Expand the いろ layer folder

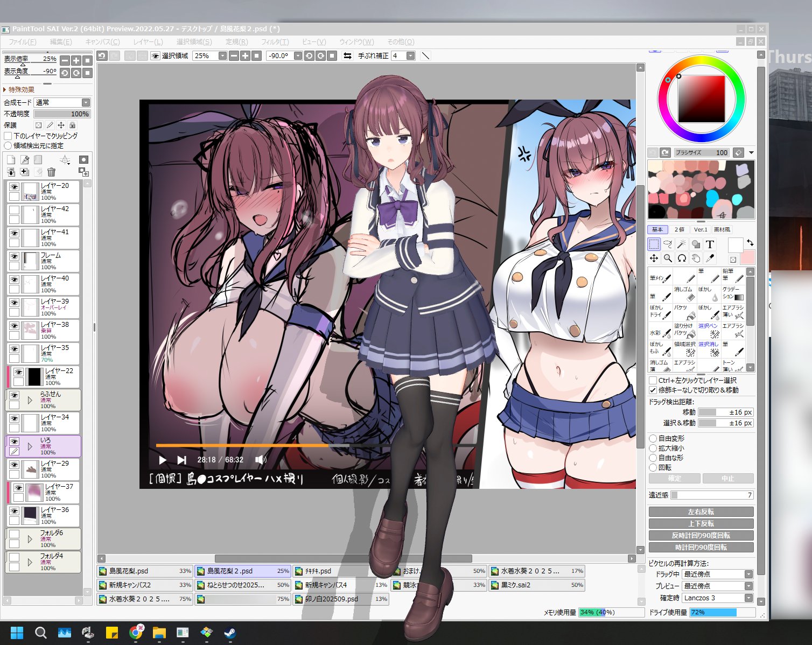[30, 446]
